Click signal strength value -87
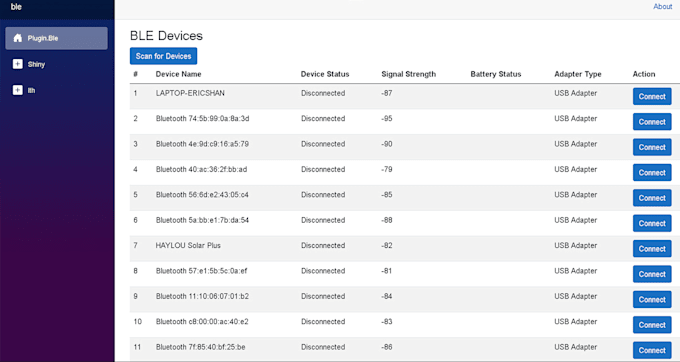 coord(387,93)
